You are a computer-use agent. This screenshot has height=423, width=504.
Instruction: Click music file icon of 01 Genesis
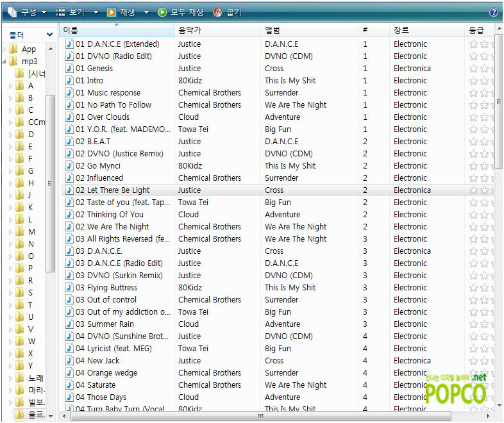click(69, 68)
